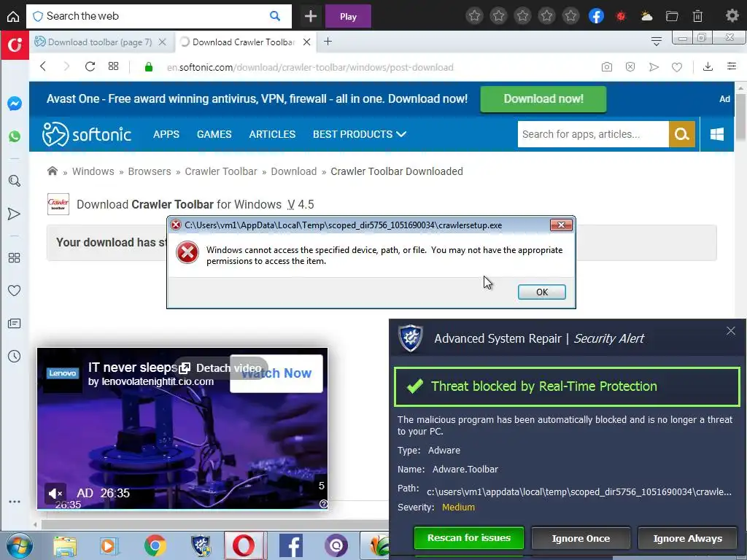Open the GAMES menu on Softonic
747x560 pixels.
(x=214, y=134)
